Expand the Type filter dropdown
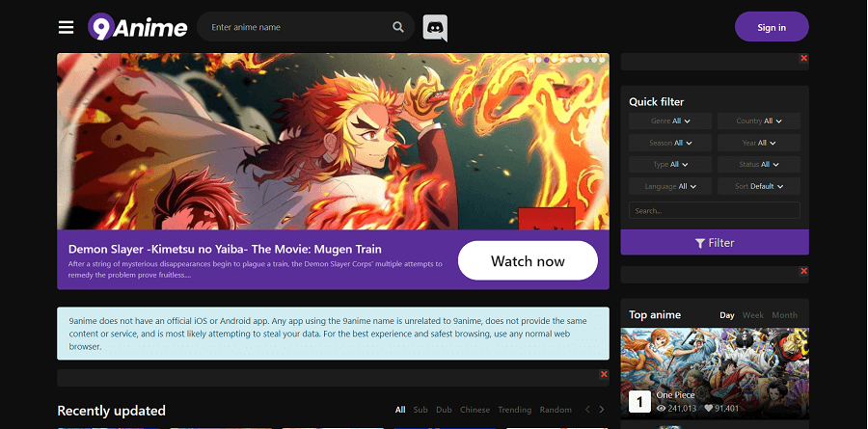 pos(670,165)
